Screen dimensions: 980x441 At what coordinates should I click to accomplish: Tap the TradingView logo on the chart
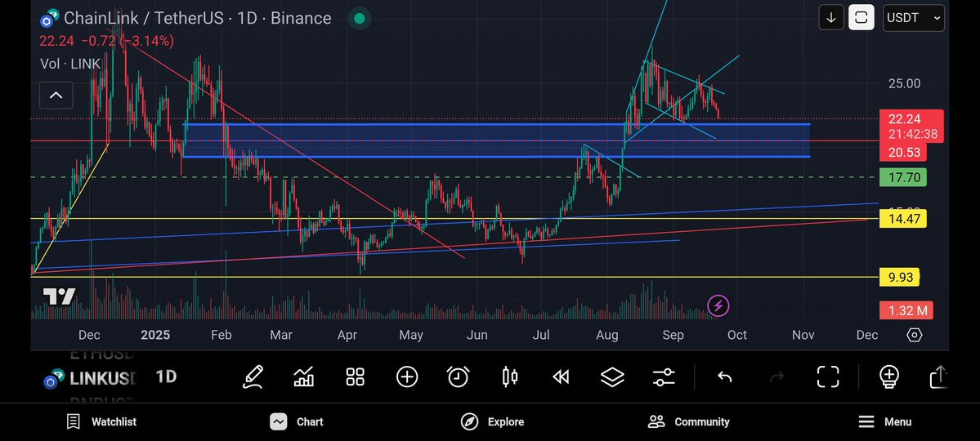(x=60, y=296)
